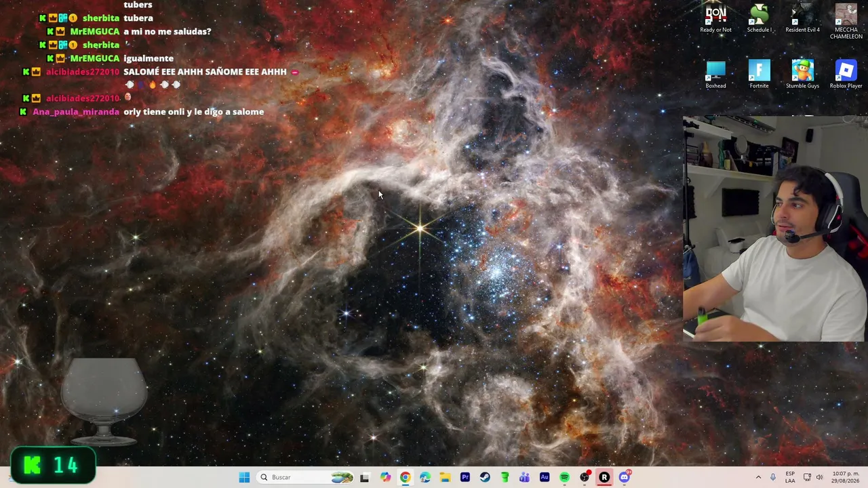Open Microsoft Edge from the taskbar
Image resolution: width=868 pixels, height=488 pixels.
point(425,477)
